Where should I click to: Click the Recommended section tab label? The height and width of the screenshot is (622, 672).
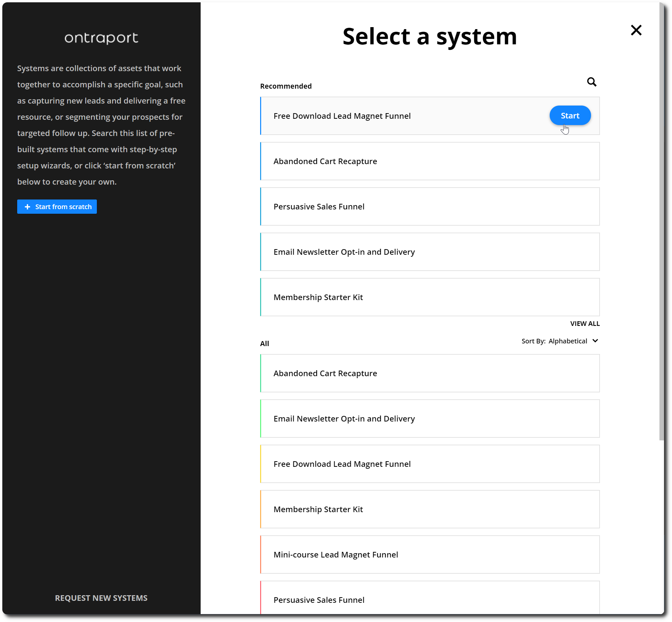(286, 86)
